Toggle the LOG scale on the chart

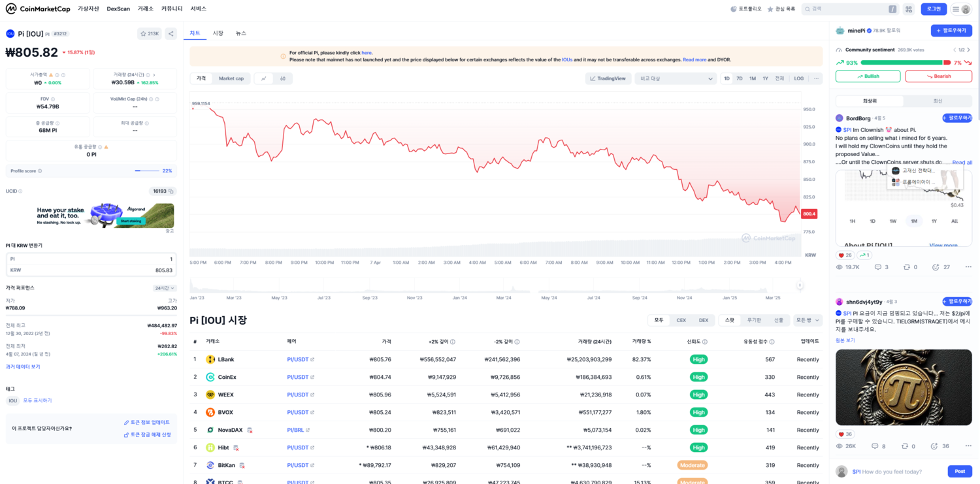tap(798, 78)
